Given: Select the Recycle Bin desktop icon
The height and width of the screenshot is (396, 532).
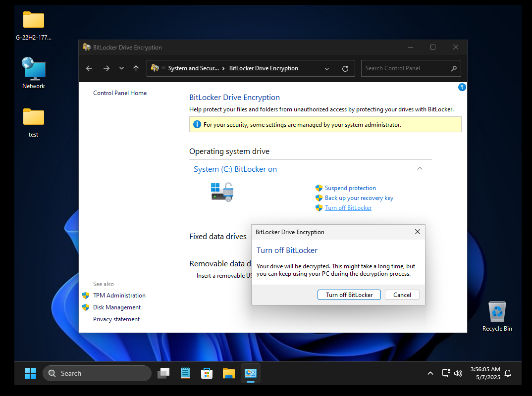Looking at the screenshot, I should [x=497, y=316].
